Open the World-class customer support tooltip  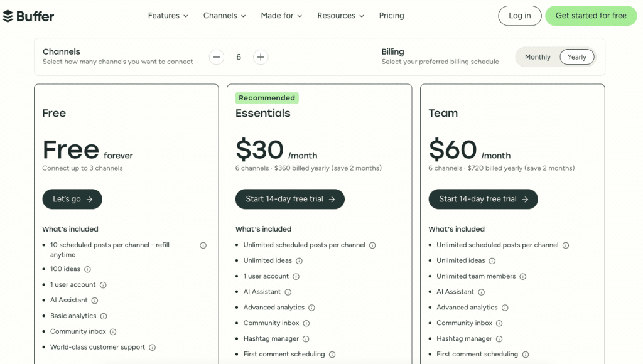pyautogui.click(x=152, y=347)
